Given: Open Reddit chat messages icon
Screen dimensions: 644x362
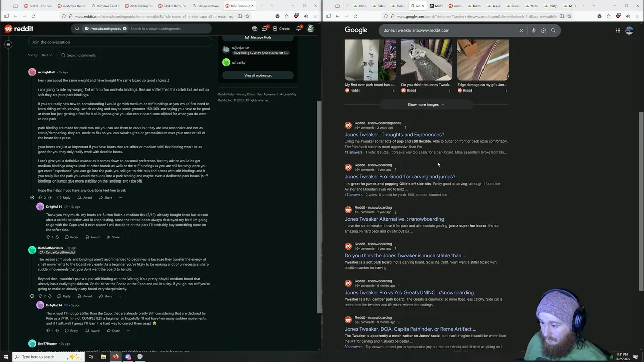Looking at the screenshot, I should (264, 29).
